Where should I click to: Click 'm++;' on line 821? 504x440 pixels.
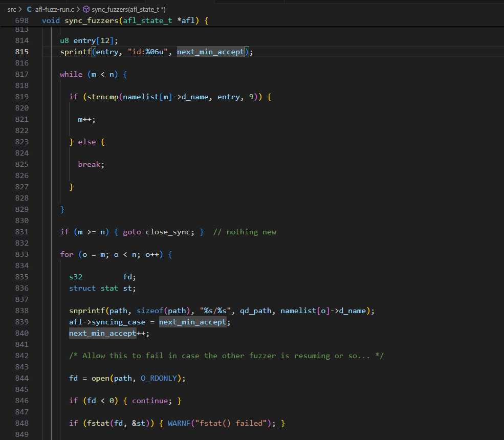(87, 119)
